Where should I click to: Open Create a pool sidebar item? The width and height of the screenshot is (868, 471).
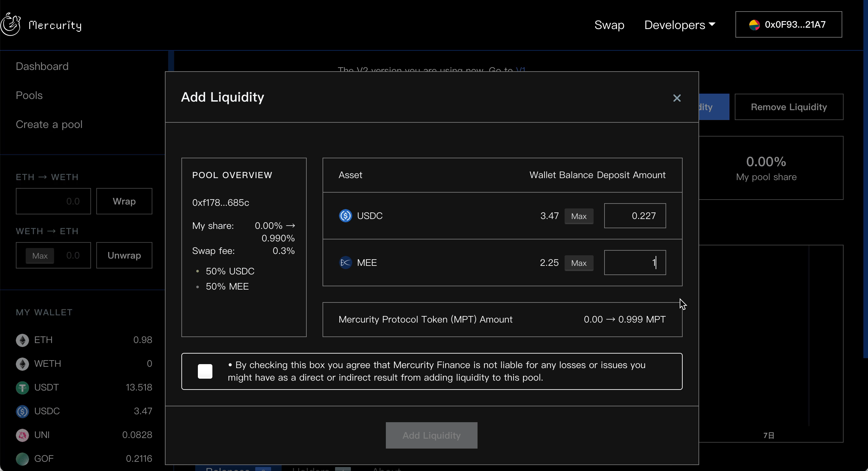point(49,124)
